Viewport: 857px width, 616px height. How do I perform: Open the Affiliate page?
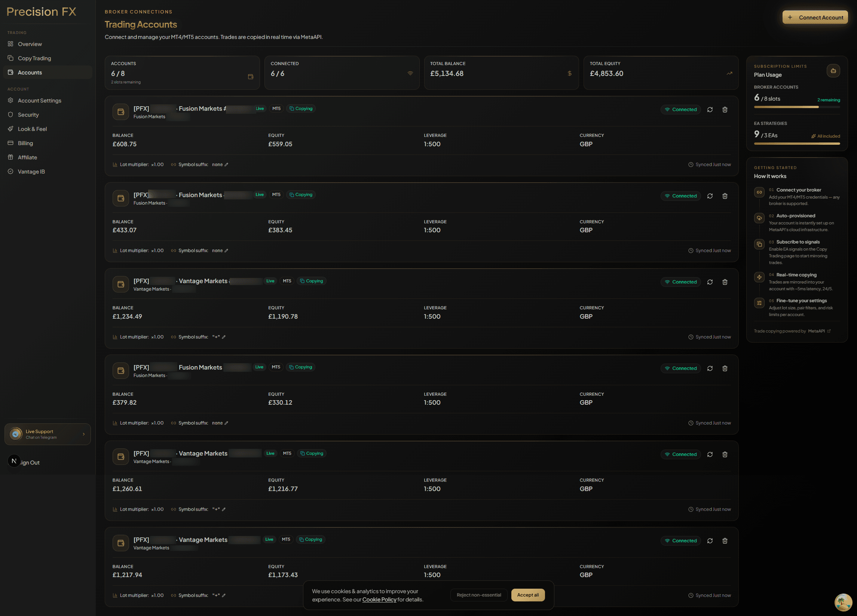click(x=48, y=157)
